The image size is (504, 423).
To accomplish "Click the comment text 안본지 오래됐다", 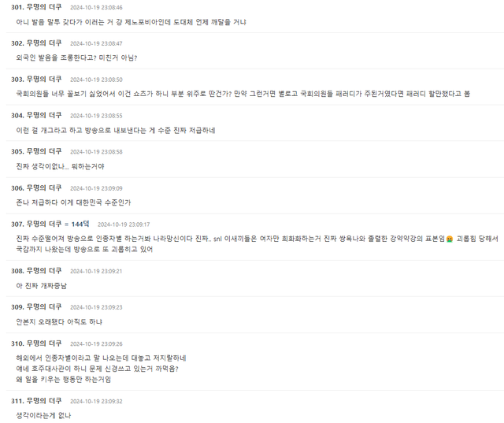I will coord(59,321).
